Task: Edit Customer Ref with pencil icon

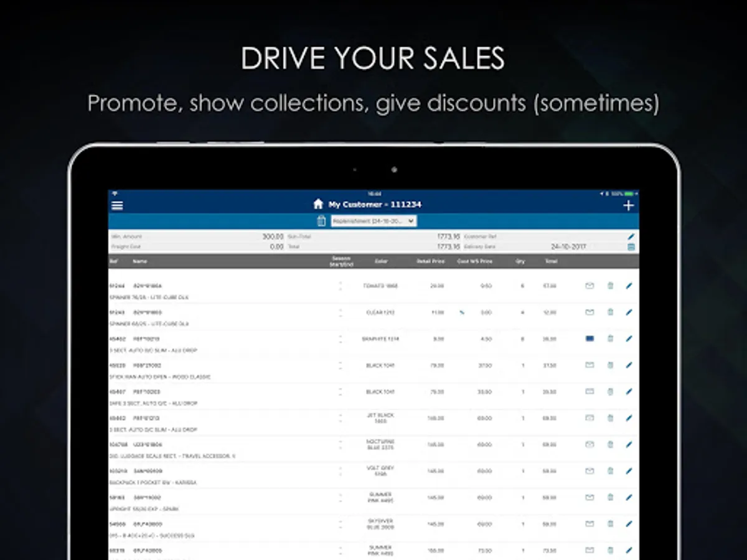Action: [631, 237]
